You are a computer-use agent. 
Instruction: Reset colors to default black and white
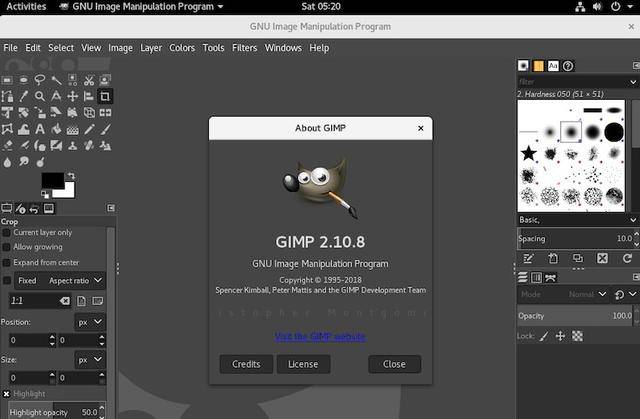[44, 195]
